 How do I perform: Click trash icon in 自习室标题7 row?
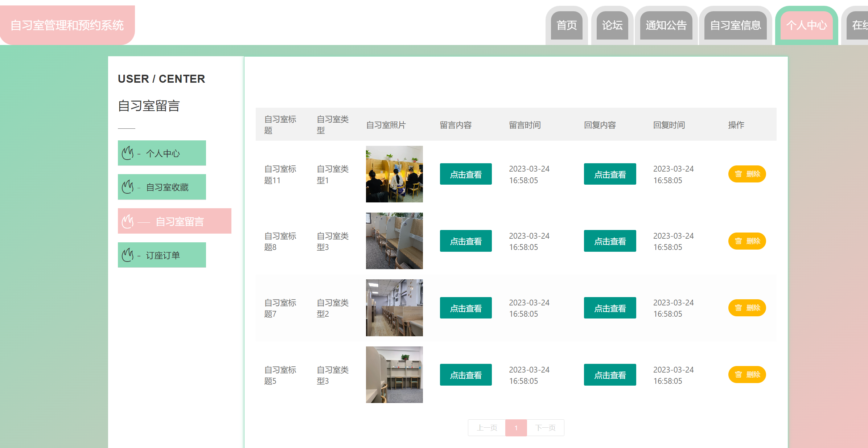point(738,308)
